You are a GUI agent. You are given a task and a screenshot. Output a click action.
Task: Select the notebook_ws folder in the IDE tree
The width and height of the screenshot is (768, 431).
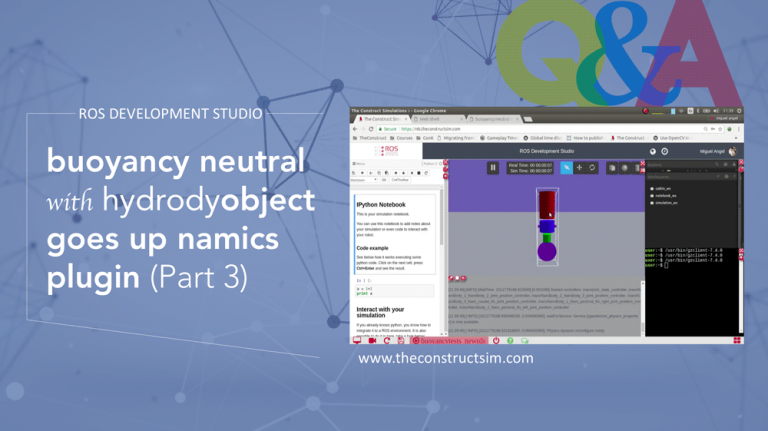663,195
